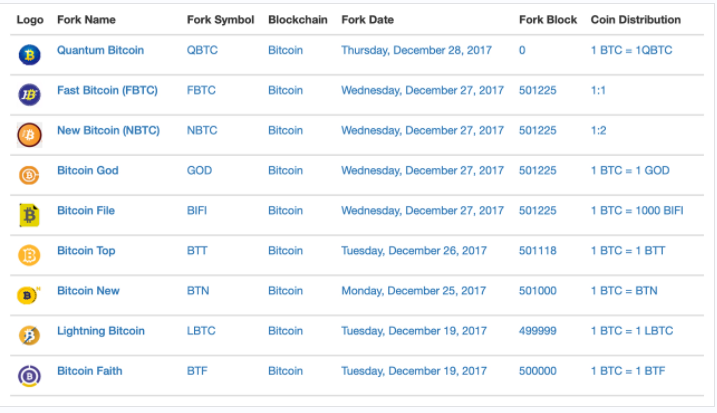This screenshot has height=413, width=717.
Task: Select the BIFI fork symbol
Action: point(198,210)
